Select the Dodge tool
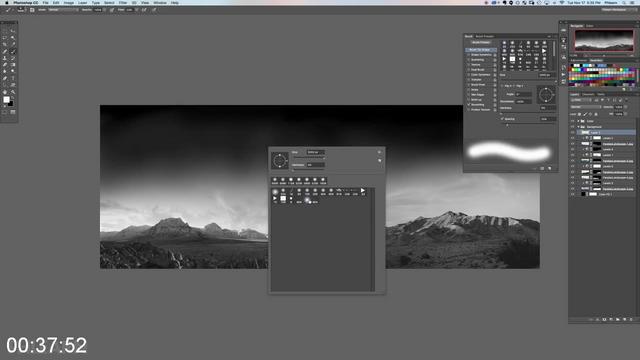640x360 pixels. (13, 71)
